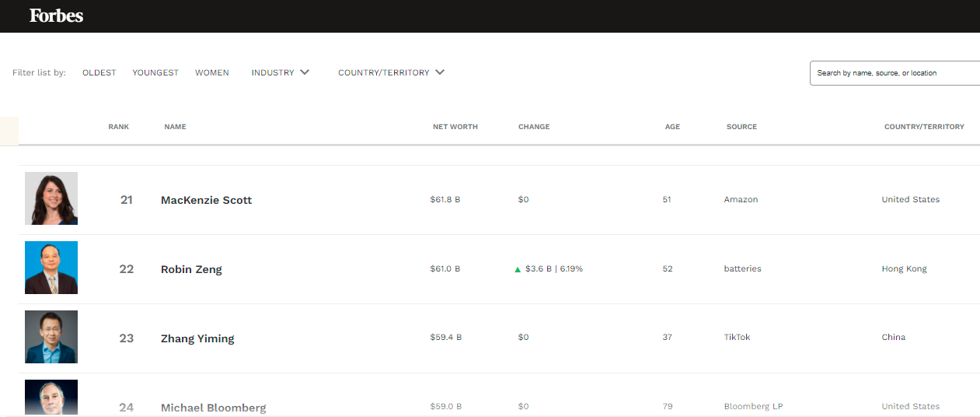The height and width of the screenshot is (417, 980).
Task: Click age value 37
Action: tap(668, 338)
